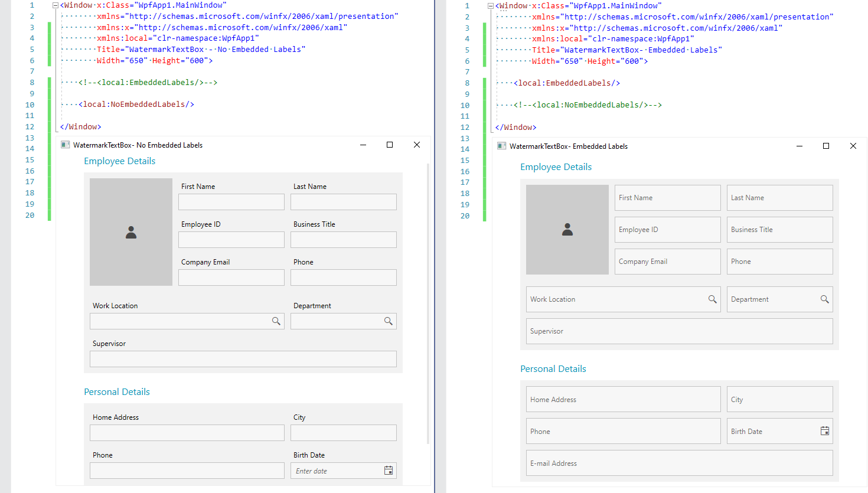Focus Phone box under Employee Details, left window
The image size is (868, 493).
tap(344, 277)
